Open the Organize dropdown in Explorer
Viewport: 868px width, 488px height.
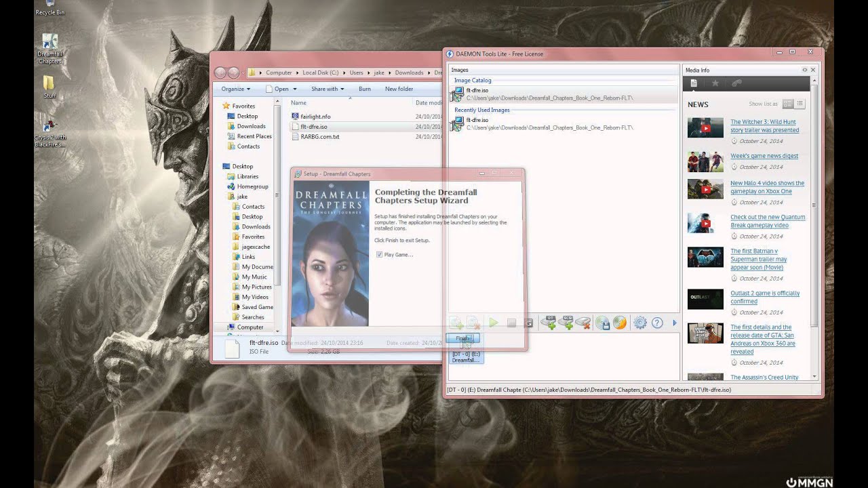tap(235, 89)
